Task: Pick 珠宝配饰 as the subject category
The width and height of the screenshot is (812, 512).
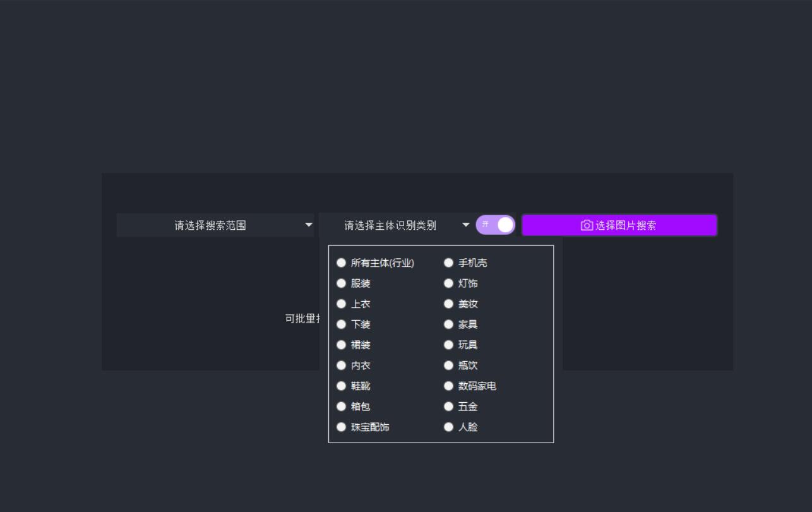Action: tap(342, 427)
